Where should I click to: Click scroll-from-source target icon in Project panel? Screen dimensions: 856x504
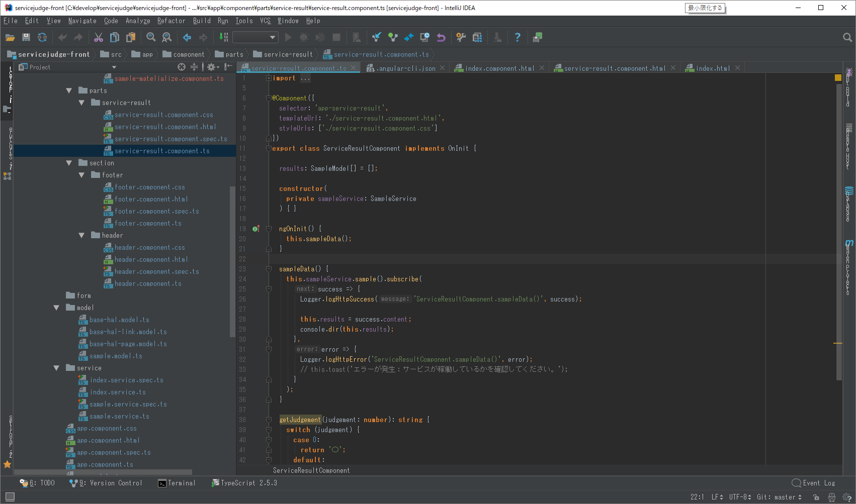tap(182, 67)
